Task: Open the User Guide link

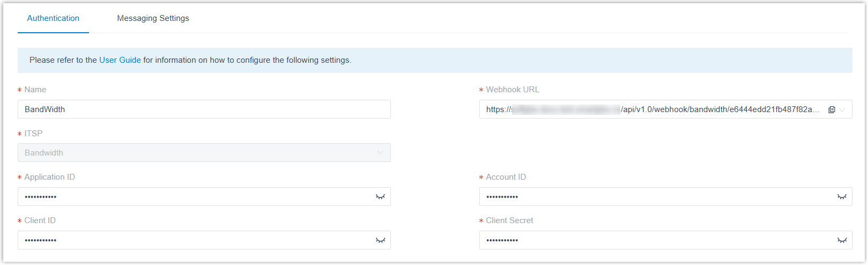Action: point(120,60)
